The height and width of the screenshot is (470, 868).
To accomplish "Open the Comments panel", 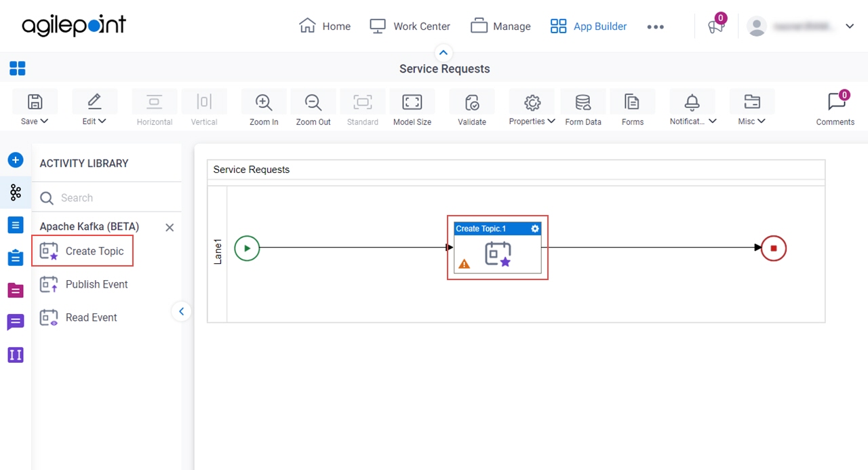I will point(835,109).
